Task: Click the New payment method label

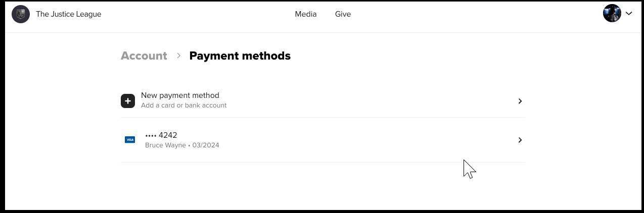Action: point(180,95)
